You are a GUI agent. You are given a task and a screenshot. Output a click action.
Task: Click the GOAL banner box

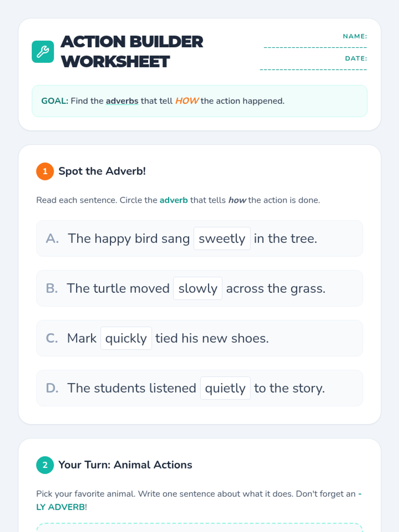(199, 101)
